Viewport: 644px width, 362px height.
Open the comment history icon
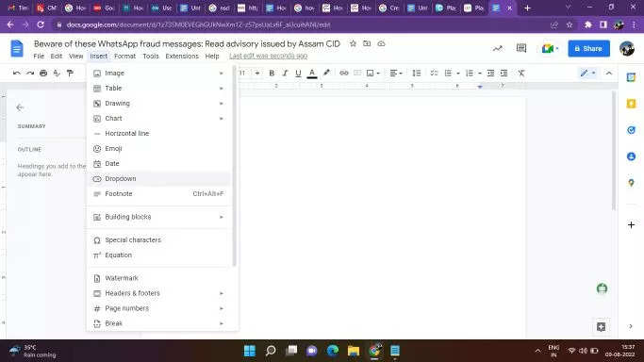pos(521,48)
